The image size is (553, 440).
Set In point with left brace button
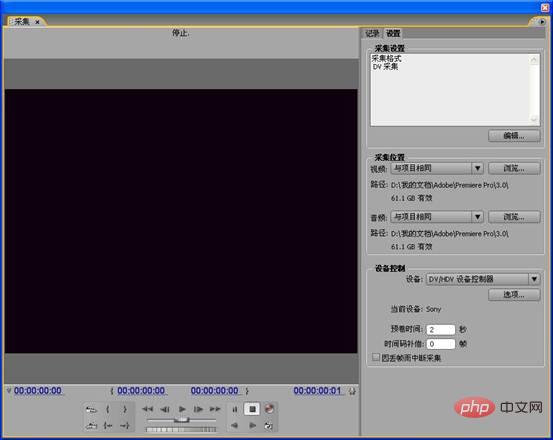coord(108,409)
